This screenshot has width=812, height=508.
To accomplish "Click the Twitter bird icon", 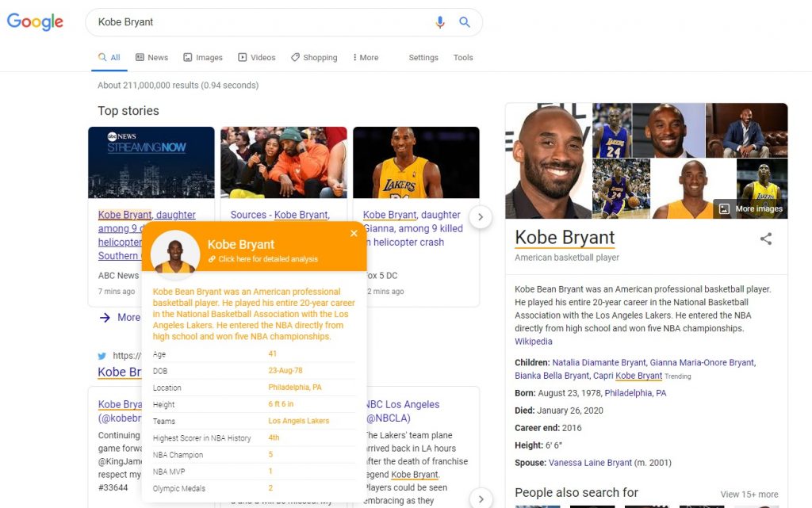I will point(102,356).
